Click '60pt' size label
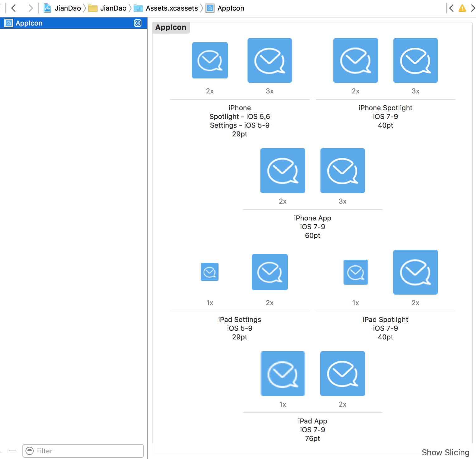 pos(312,235)
